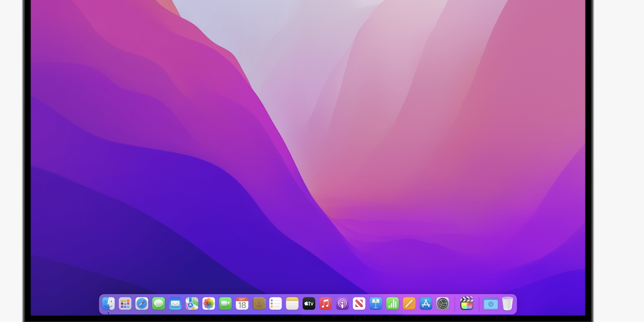644x322 pixels.
Task: Launch the Reminders app
Action: [x=275, y=303]
